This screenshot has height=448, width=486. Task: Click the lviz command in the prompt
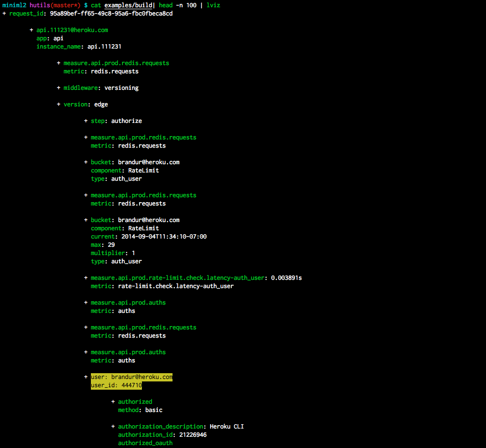213,5
